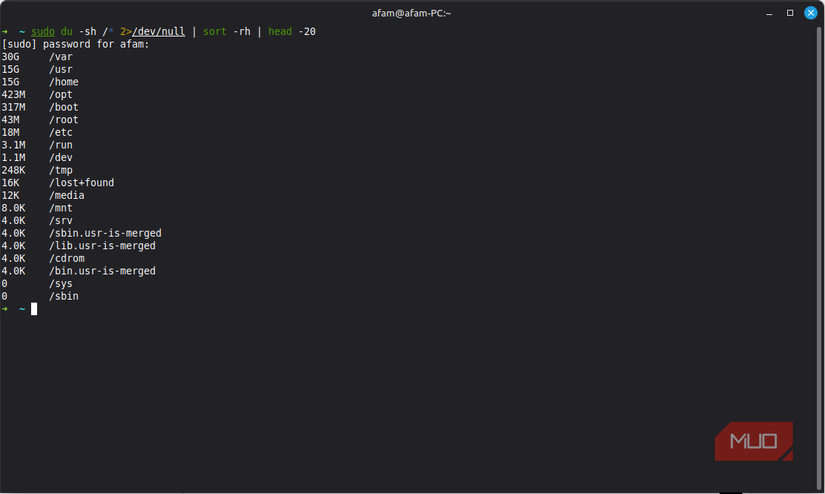The height and width of the screenshot is (494, 825).
Task: Click the word head in the command
Action: coord(280,32)
